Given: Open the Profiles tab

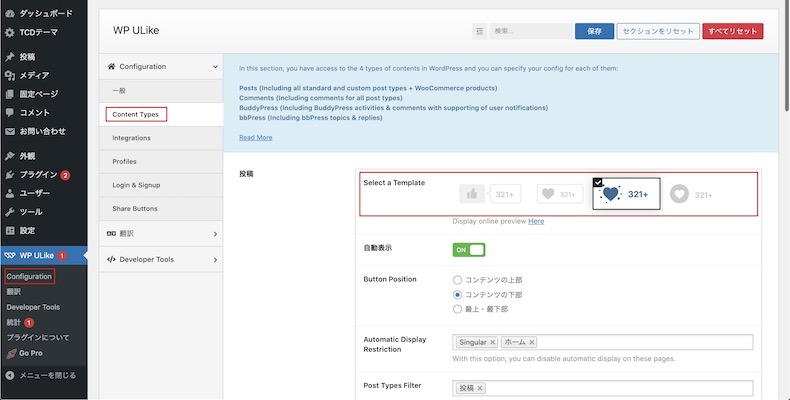Looking at the screenshot, I should point(161,162).
